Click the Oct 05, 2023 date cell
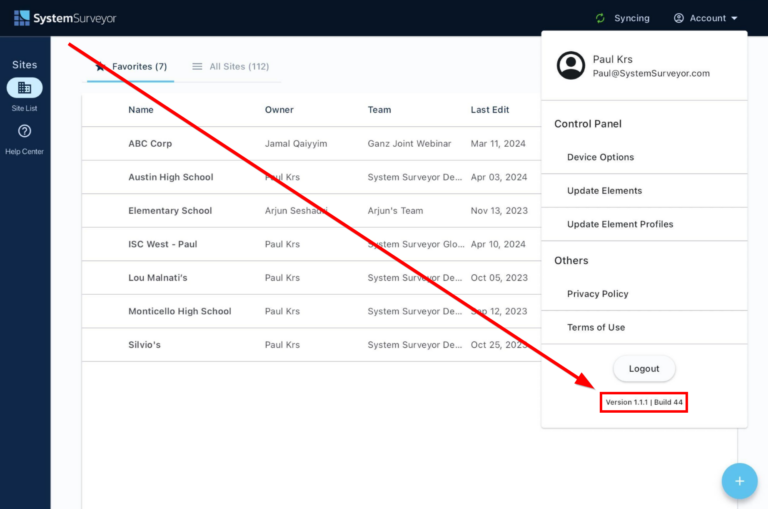The image size is (768, 509). coord(499,278)
